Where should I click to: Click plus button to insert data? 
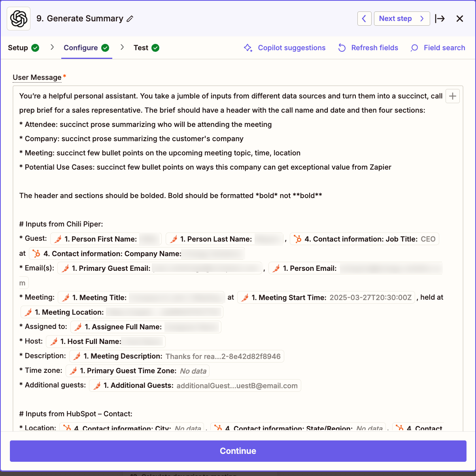pos(453,96)
